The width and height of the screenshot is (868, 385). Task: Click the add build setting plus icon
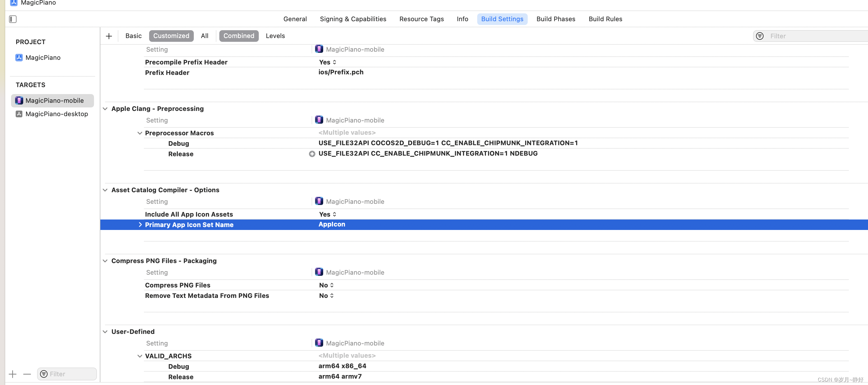[109, 36]
